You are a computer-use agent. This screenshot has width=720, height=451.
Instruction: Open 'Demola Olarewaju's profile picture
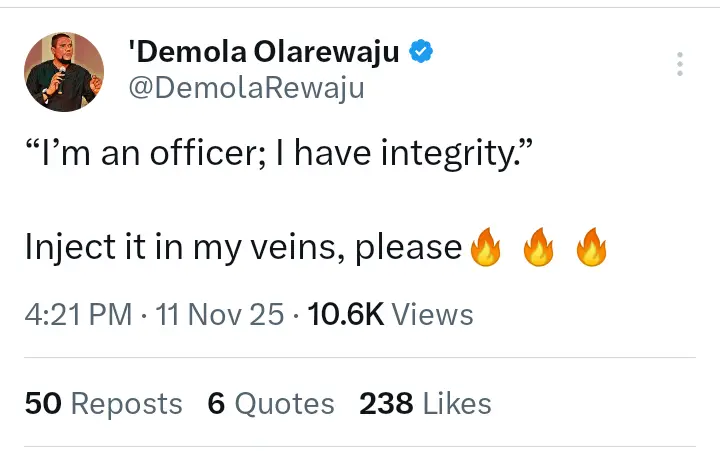coord(64,71)
